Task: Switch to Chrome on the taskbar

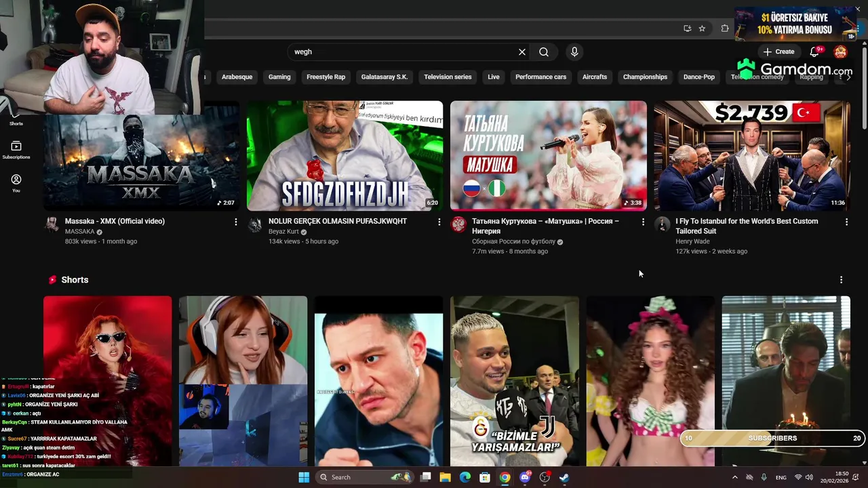Action: coord(505,477)
